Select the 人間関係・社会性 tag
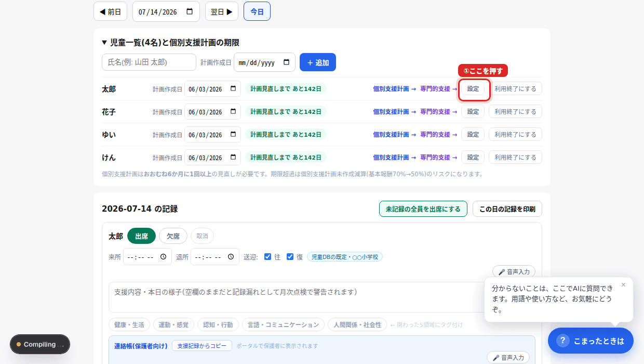644x364 pixels. pyautogui.click(x=357, y=325)
